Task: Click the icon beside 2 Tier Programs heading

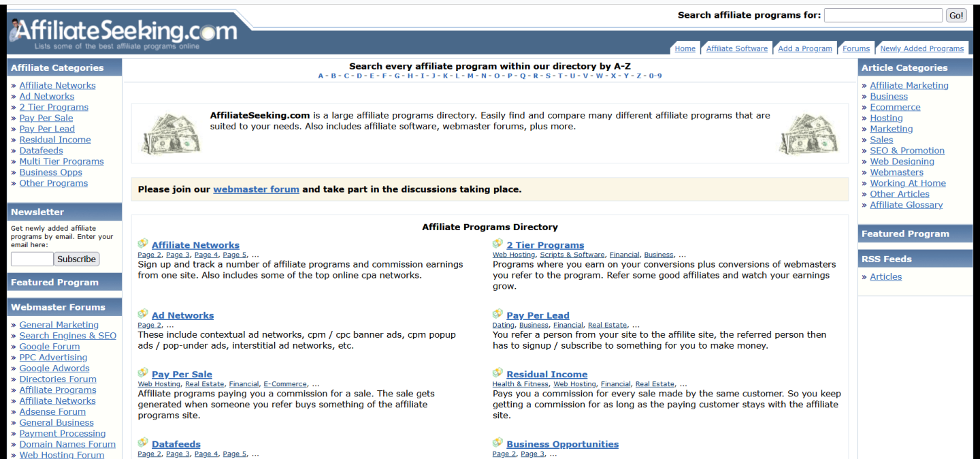Action: point(497,244)
